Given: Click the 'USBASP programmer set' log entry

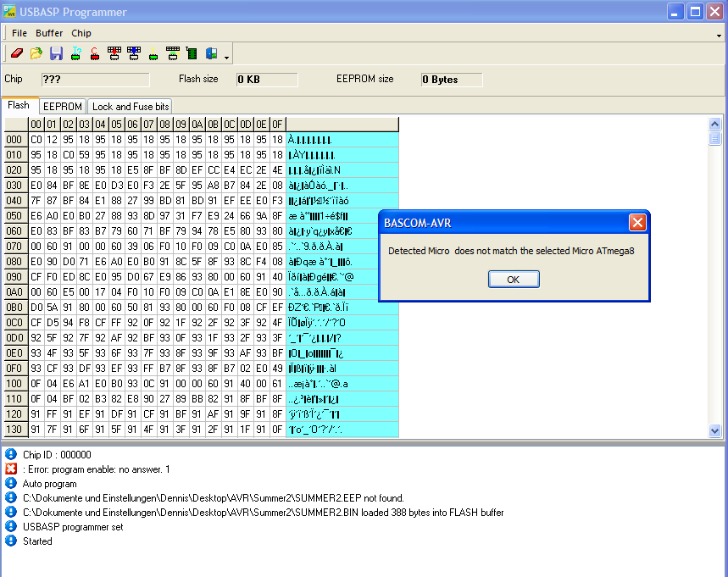Looking at the screenshot, I should 73,527.
